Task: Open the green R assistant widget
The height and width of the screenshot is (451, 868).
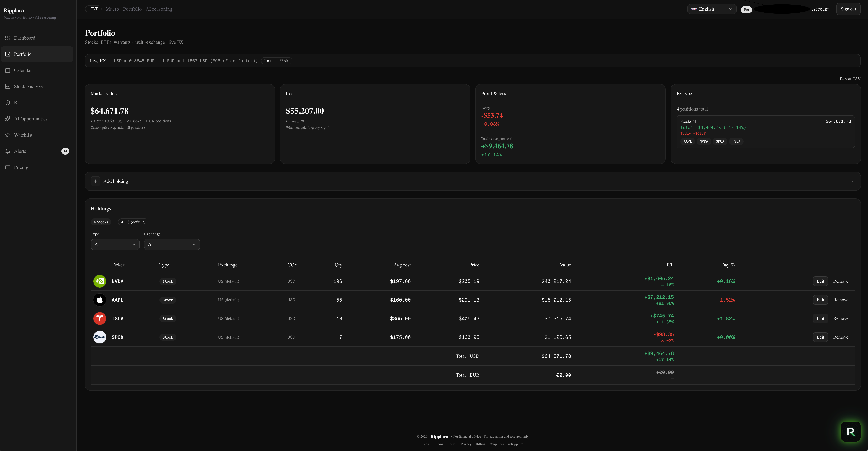Action: pyautogui.click(x=850, y=432)
